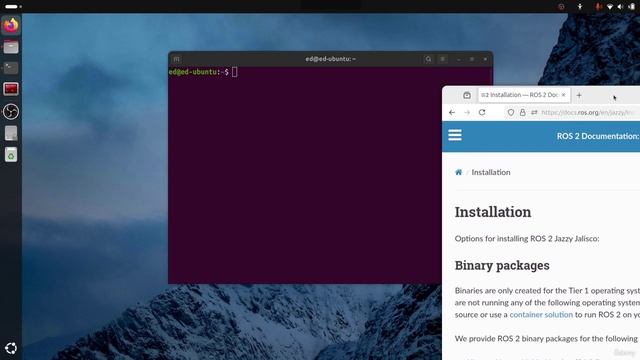Open the microphone indicator in the top bar
The width and height of the screenshot is (640, 360).
pos(598,7)
